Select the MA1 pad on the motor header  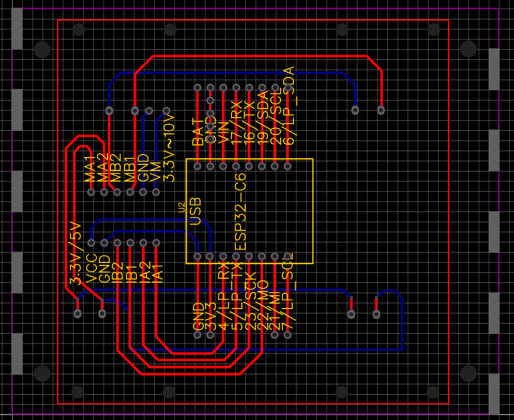[x=91, y=192]
